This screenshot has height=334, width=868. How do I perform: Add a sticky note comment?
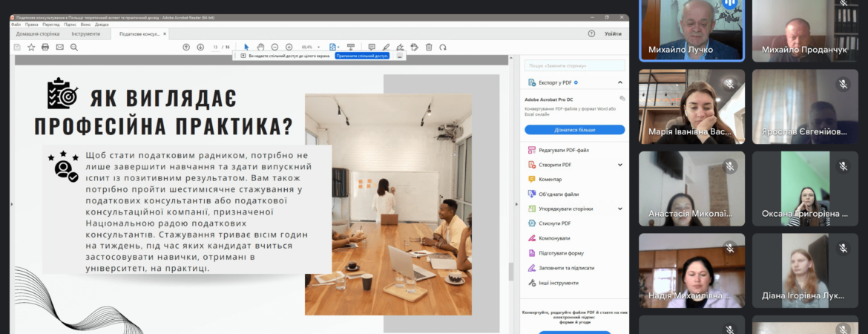tap(372, 48)
